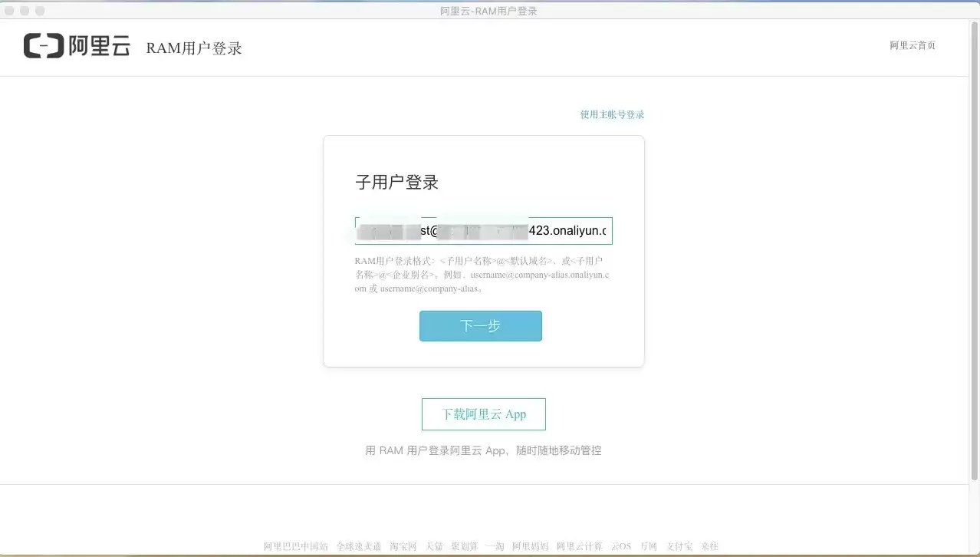The width and height of the screenshot is (980, 557).
Task: Open the 全球速卖通 footer link
Action: pyautogui.click(x=359, y=546)
